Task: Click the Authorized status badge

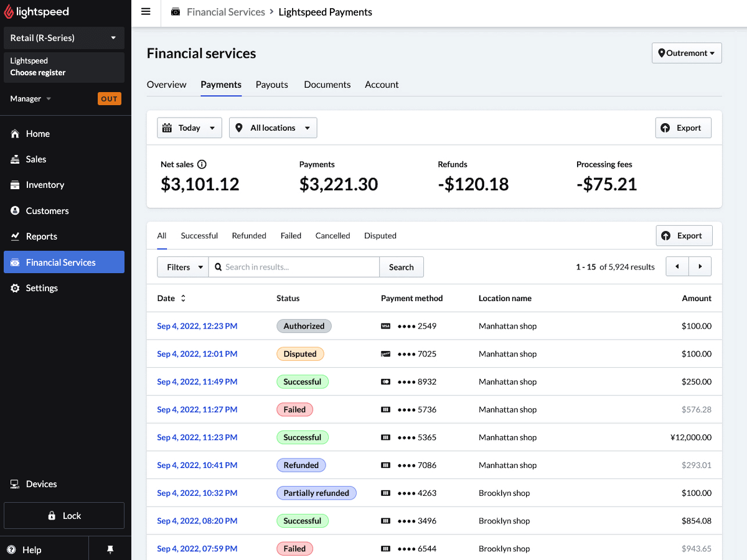Action: 304,326
